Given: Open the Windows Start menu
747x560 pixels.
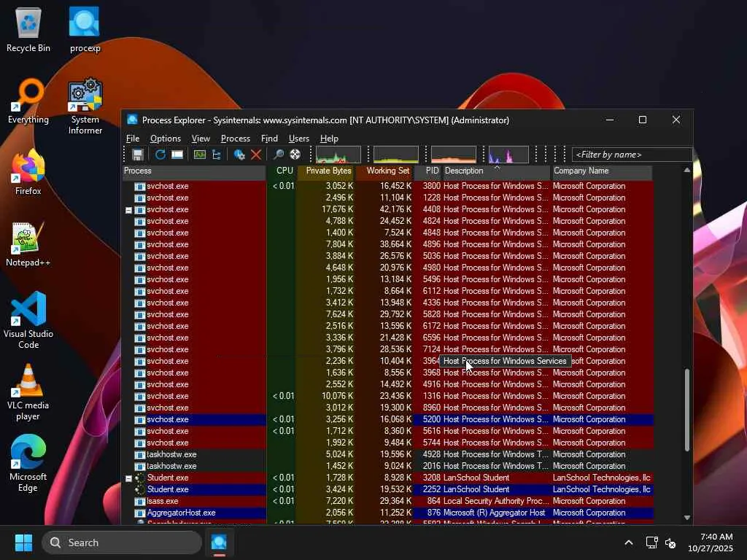Looking at the screenshot, I should coord(23,542).
